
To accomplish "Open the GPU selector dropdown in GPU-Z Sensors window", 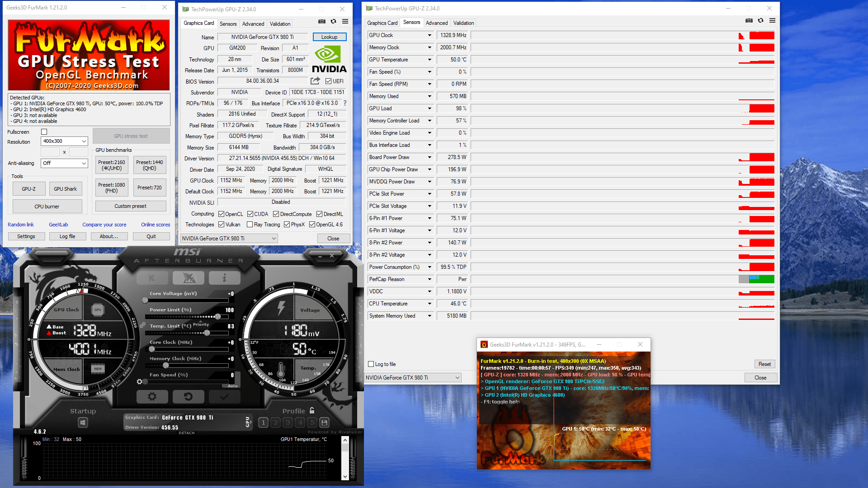I will 413,378.
